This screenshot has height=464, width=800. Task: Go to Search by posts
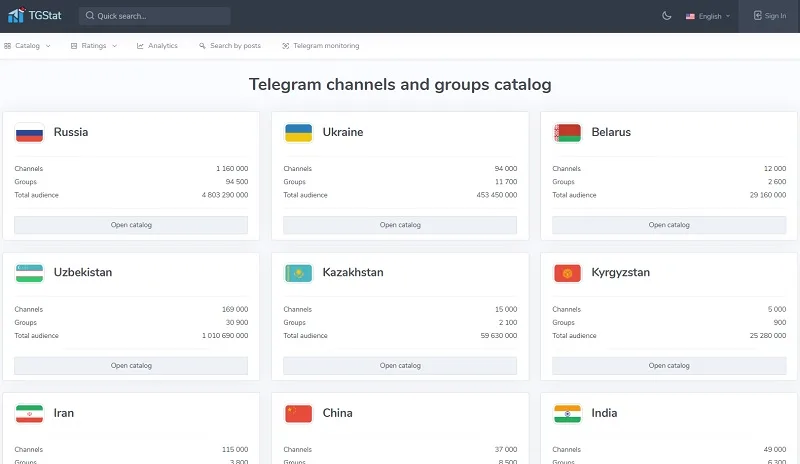click(x=230, y=46)
